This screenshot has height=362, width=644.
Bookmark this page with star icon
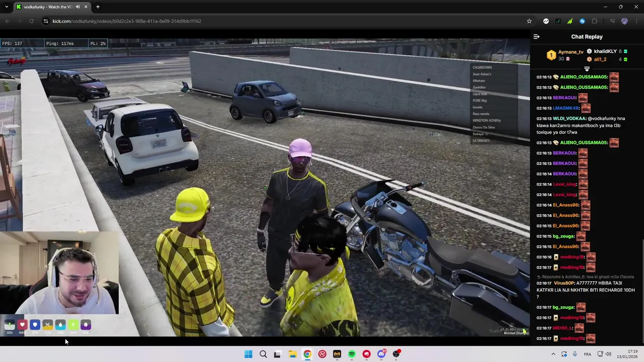coord(529,21)
